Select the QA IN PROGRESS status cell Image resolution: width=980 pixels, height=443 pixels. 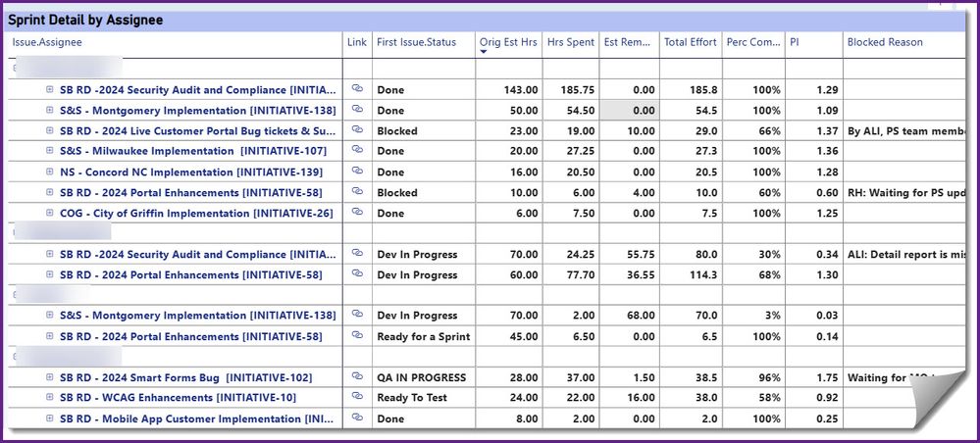point(422,377)
